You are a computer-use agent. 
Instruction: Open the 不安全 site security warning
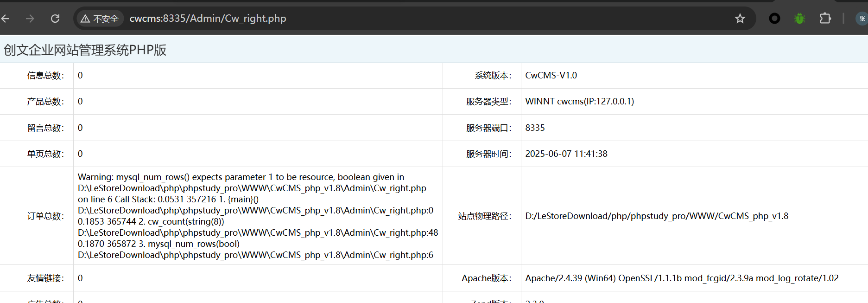click(100, 19)
